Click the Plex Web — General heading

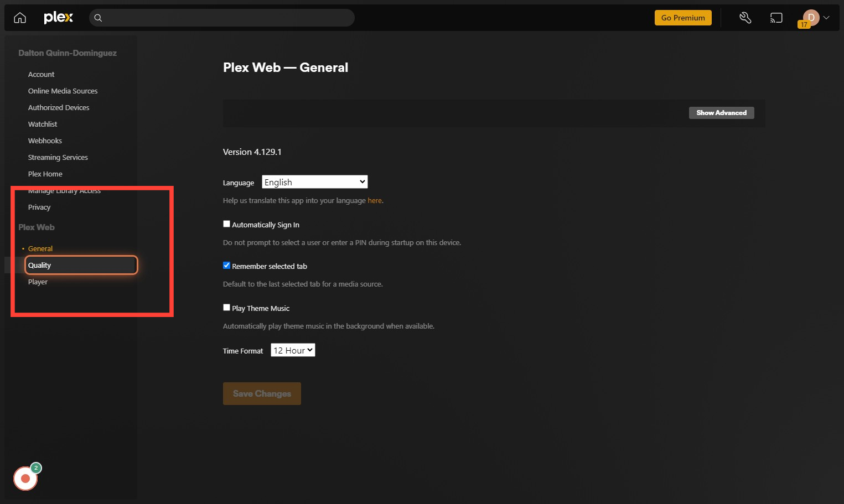[x=286, y=67]
